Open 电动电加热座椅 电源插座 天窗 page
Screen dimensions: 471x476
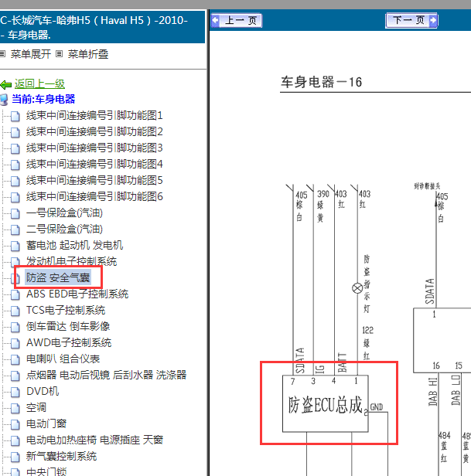pyautogui.click(x=95, y=440)
